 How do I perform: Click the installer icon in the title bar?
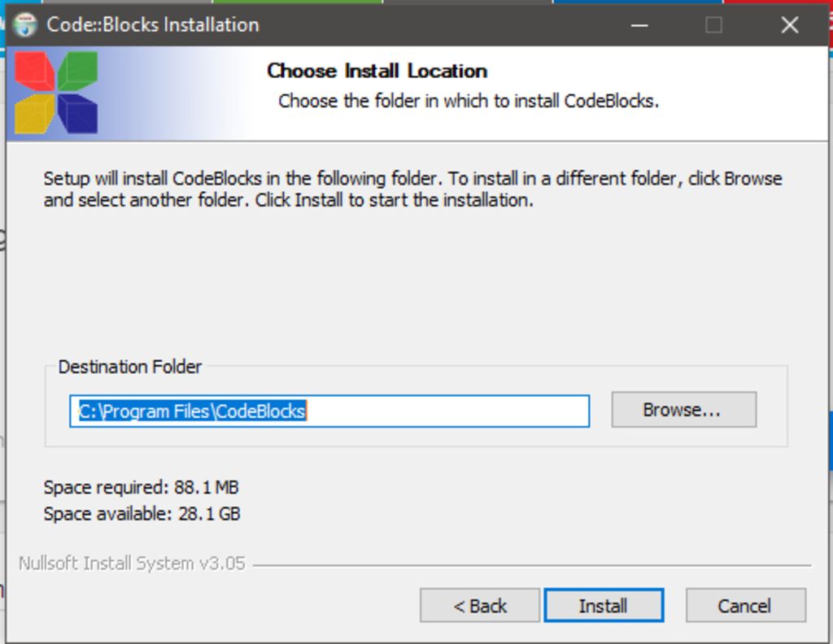tap(24, 24)
